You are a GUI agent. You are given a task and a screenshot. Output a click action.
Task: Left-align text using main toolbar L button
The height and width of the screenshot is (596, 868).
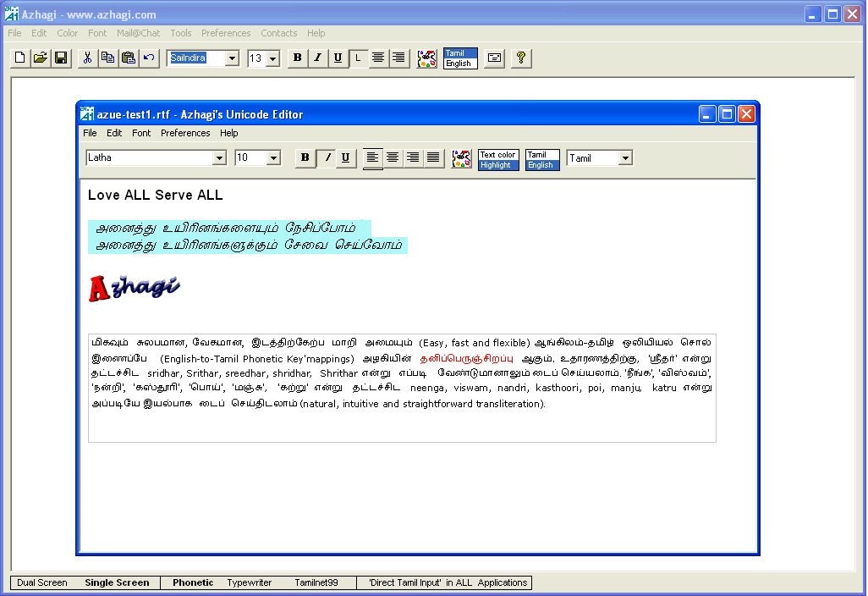click(x=358, y=58)
